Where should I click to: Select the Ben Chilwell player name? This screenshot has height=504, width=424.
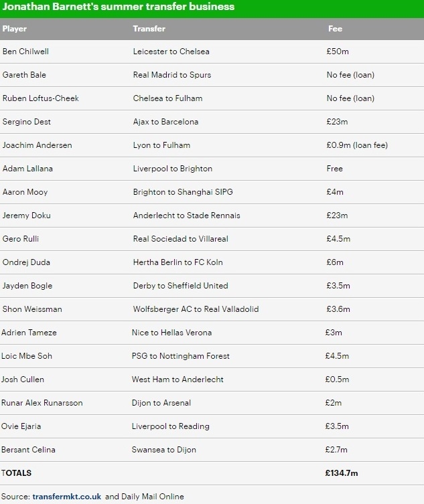(25, 52)
